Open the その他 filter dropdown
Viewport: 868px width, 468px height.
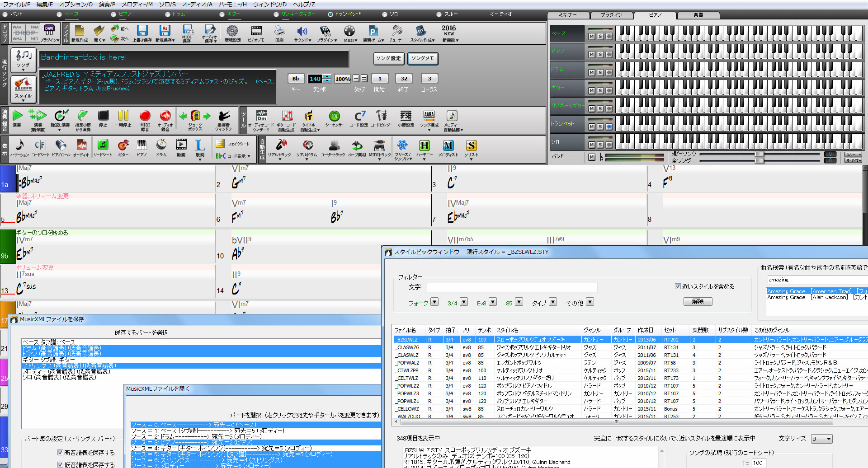pyautogui.click(x=590, y=302)
